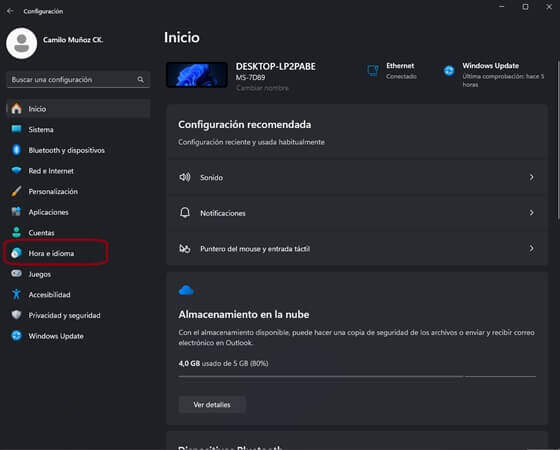The width and height of the screenshot is (560, 450).
Task: Open Aplicaciones section
Action: 78,212
